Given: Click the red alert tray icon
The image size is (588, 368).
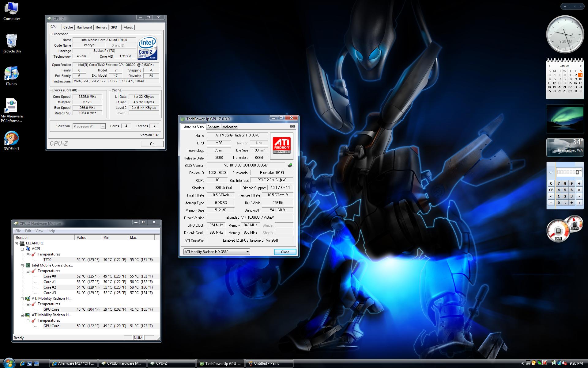Looking at the screenshot, I should point(545,363).
